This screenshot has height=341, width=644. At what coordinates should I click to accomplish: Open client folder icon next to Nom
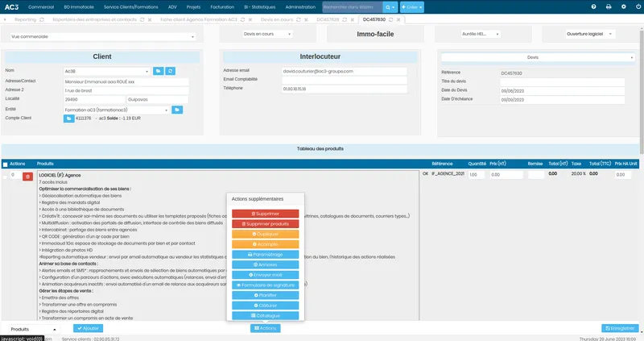point(158,71)
